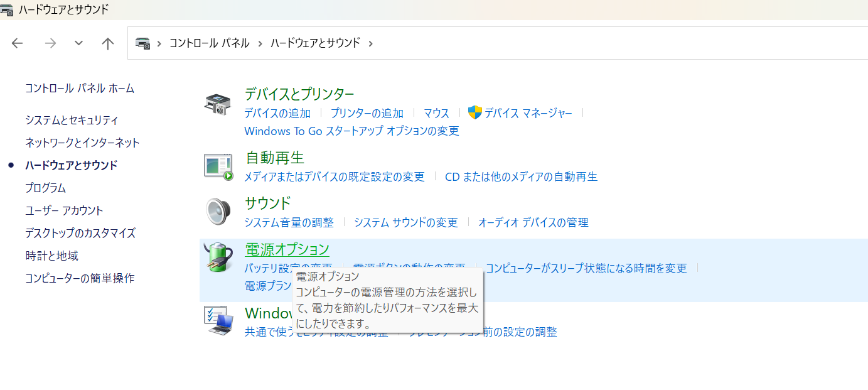The image size is (868, 390).
Task: Open CD または他のメディアの自動再生 link
Action: [521, 176]
